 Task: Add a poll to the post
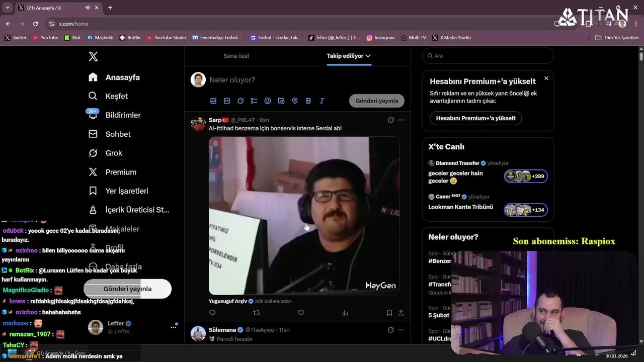[x=254, y=101]
